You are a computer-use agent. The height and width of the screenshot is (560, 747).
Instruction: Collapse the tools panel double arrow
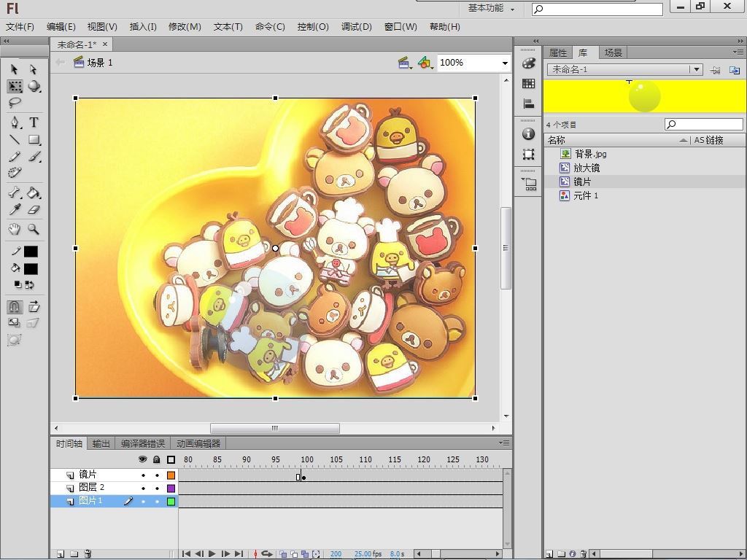tap(6, 41)
